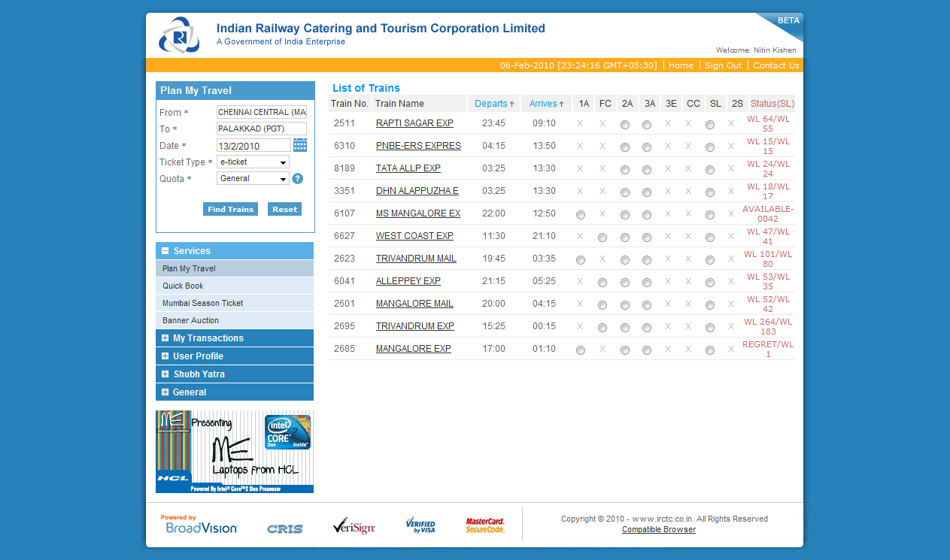The image size is (950, 560).
Task: Click train number 6107
Action: coord(344,213)
